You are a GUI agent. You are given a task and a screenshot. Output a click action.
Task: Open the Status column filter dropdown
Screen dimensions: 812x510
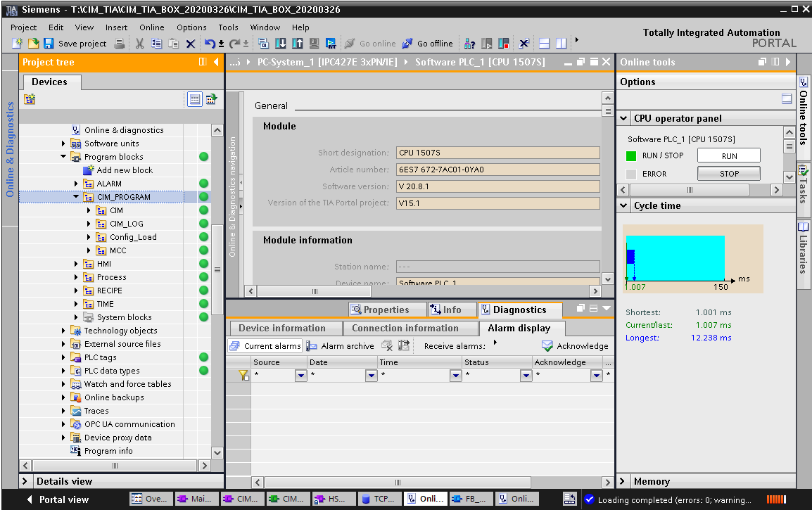click(x=526, y=376)
